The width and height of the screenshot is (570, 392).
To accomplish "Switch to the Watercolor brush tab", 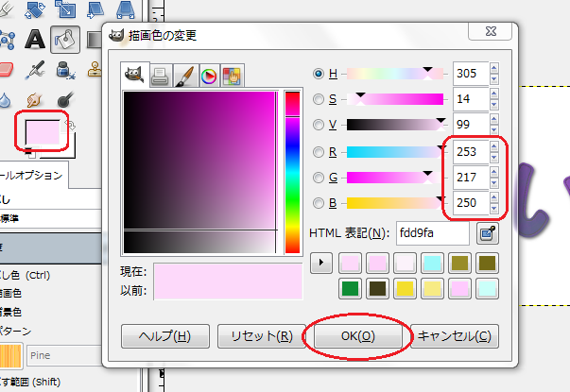I will (185, 76).
